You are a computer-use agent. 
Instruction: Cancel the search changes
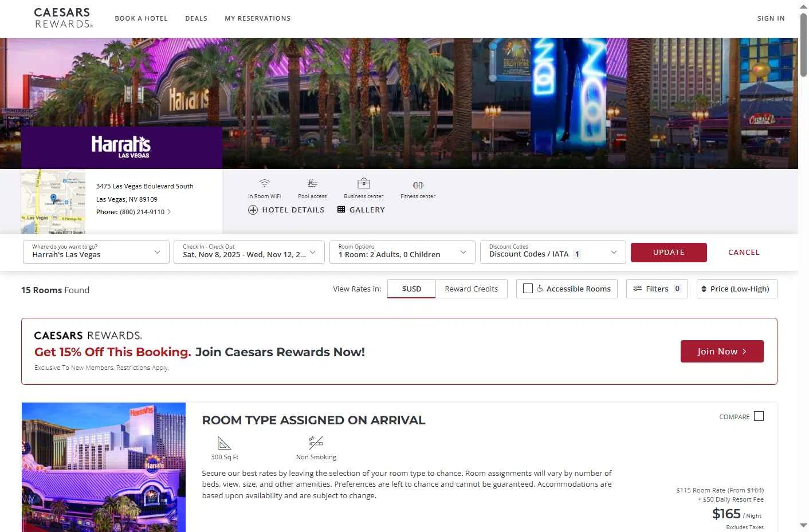coord(744,253)
